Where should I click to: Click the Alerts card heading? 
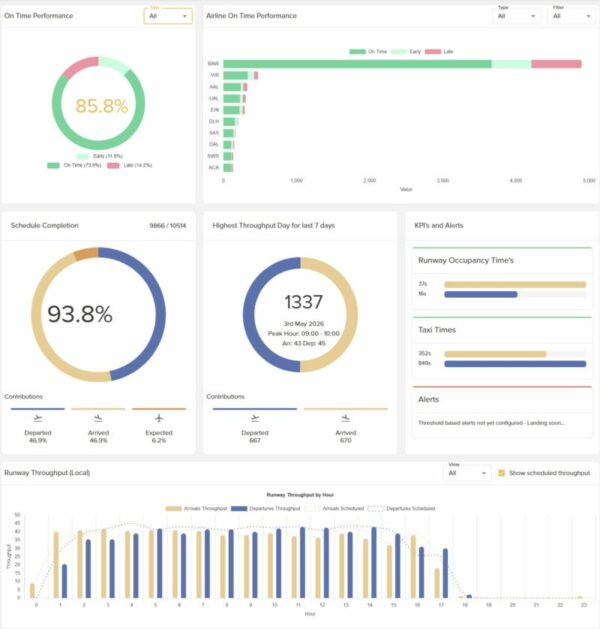[428, 400]
